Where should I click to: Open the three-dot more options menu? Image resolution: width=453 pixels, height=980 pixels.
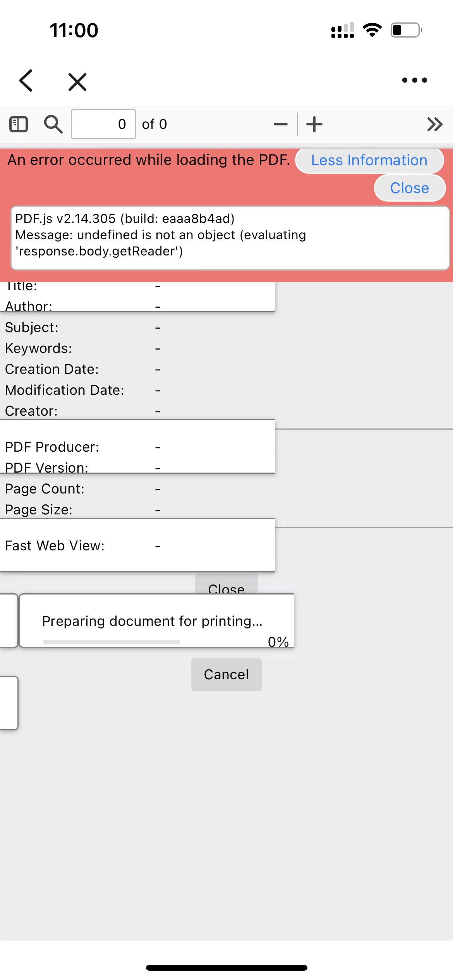[x=414, y=80]
